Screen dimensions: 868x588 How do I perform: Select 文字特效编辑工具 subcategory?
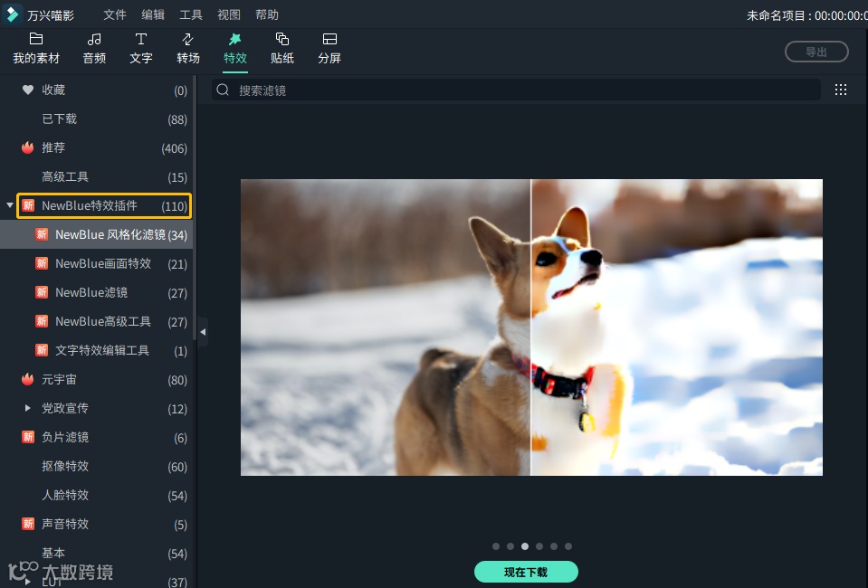click(x=96, y=350)
